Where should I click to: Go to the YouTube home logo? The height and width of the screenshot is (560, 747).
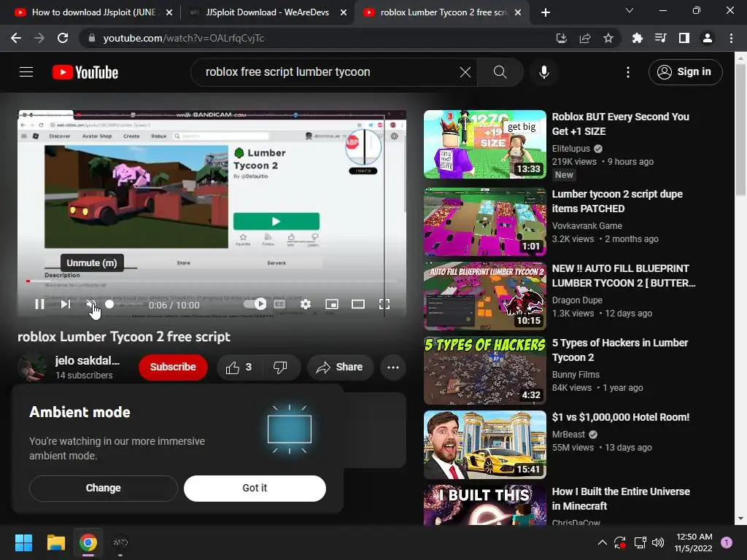pos(85,72)
